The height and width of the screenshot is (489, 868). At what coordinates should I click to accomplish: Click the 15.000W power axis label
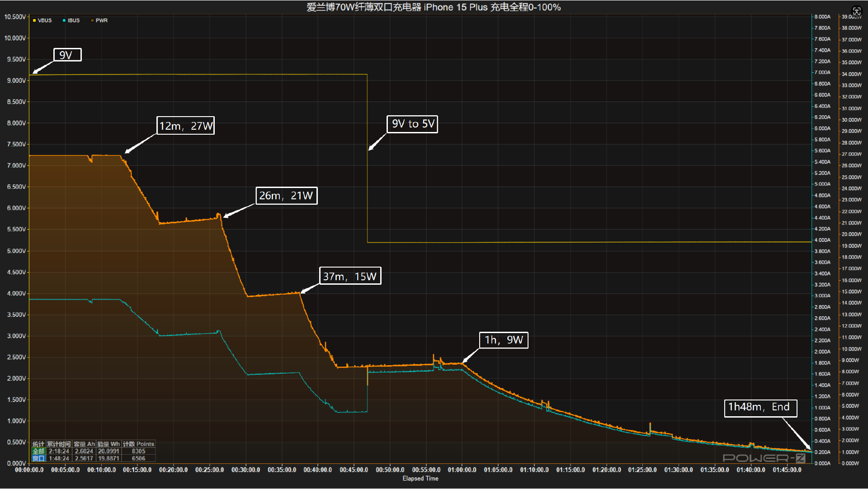click(x=852, y=292)
